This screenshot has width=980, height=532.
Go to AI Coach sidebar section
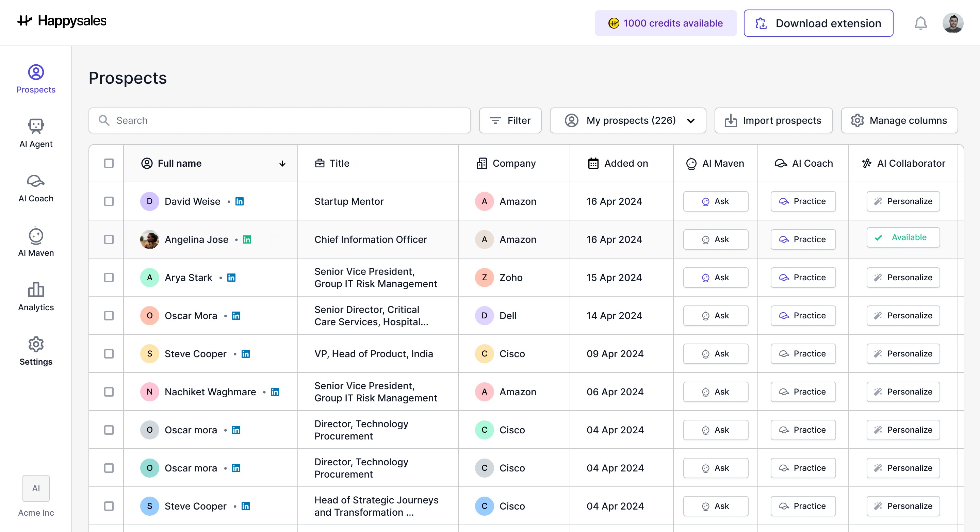[36, 187]
